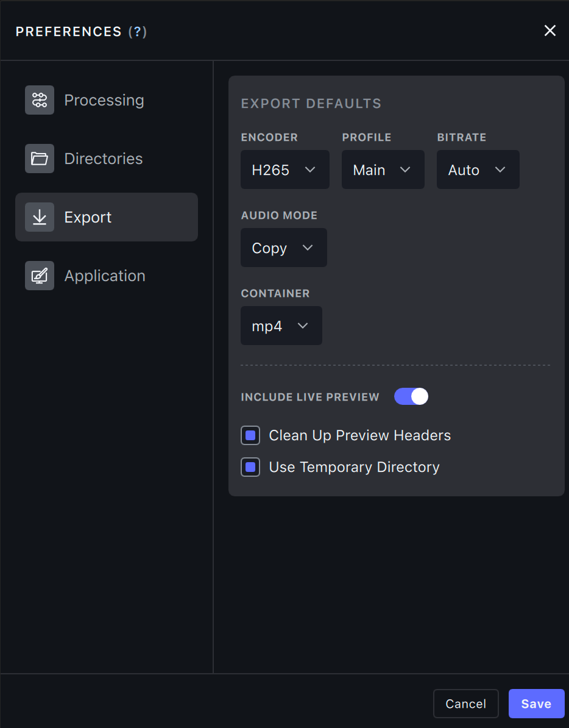
Task: Open the Profile dropdown showing Main
Action: 383,170
